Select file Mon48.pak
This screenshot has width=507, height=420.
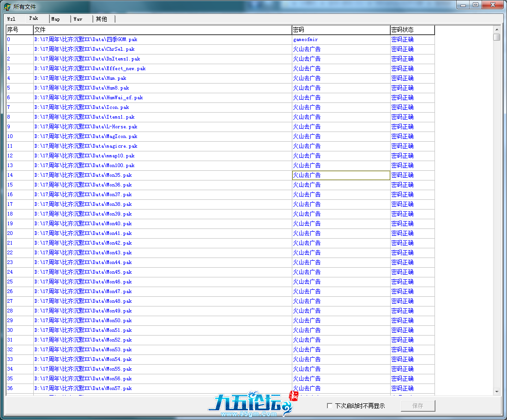pyautogui.click(x=163, y=301)
